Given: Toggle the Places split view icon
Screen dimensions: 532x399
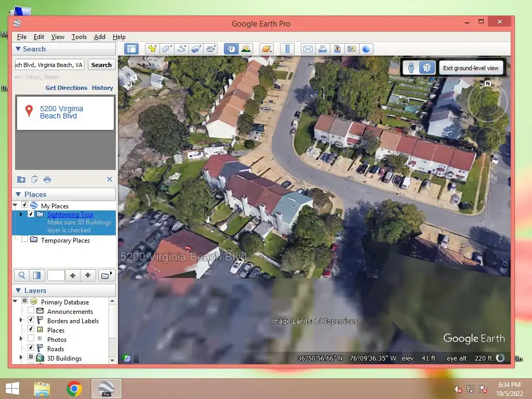Looking at the screenshot, I should coord(37,275).
